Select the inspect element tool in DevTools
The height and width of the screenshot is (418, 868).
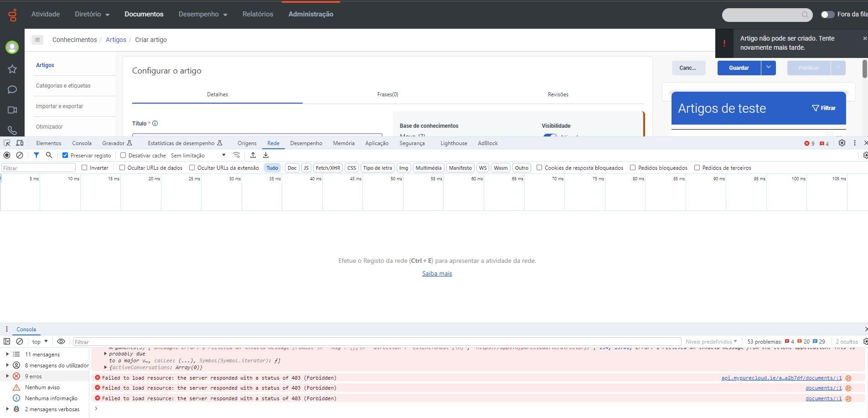7,143
